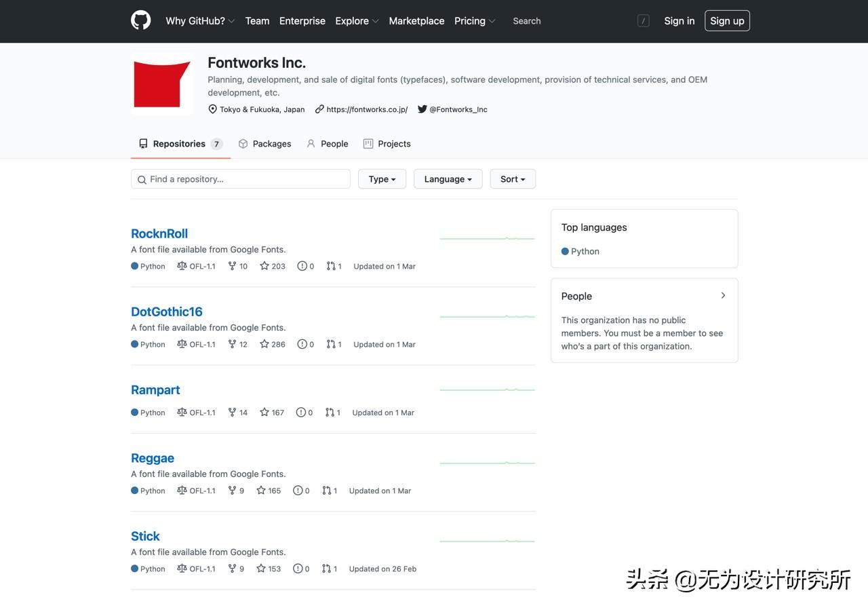Viewport: 868px width, 608px height.
Task: Select the Repositories tab
Action: coord(180,144)
